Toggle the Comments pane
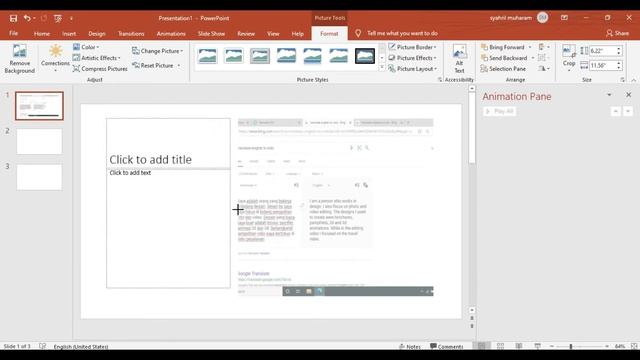The height and width of the screenshot is (360, 640). point(447,347)
